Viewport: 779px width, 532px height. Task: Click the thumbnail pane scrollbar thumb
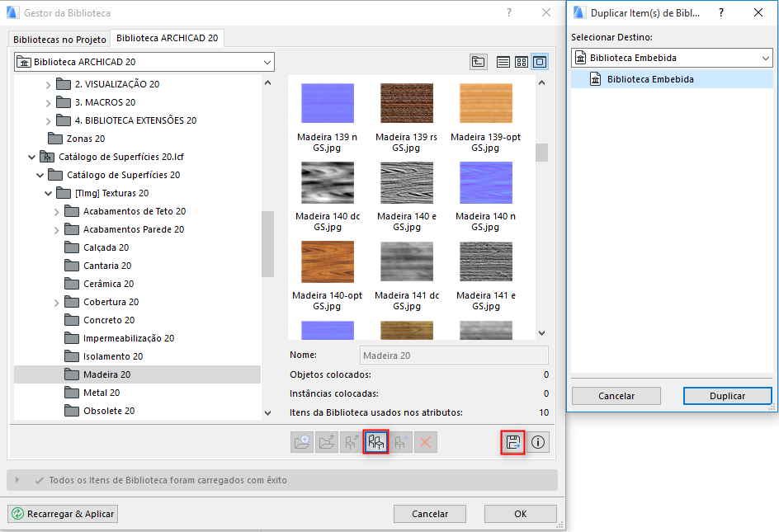point(541,153)
